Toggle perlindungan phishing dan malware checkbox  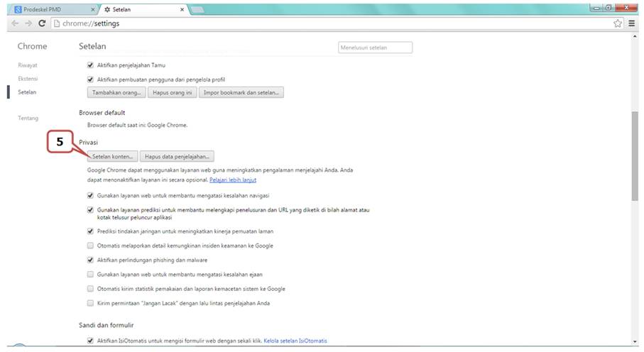pos(90,260)
